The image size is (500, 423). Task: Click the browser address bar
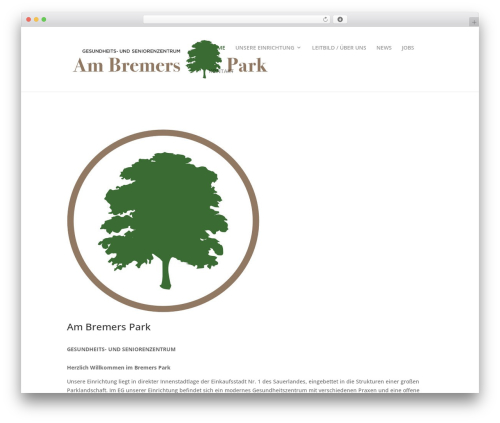pos(237,19)
